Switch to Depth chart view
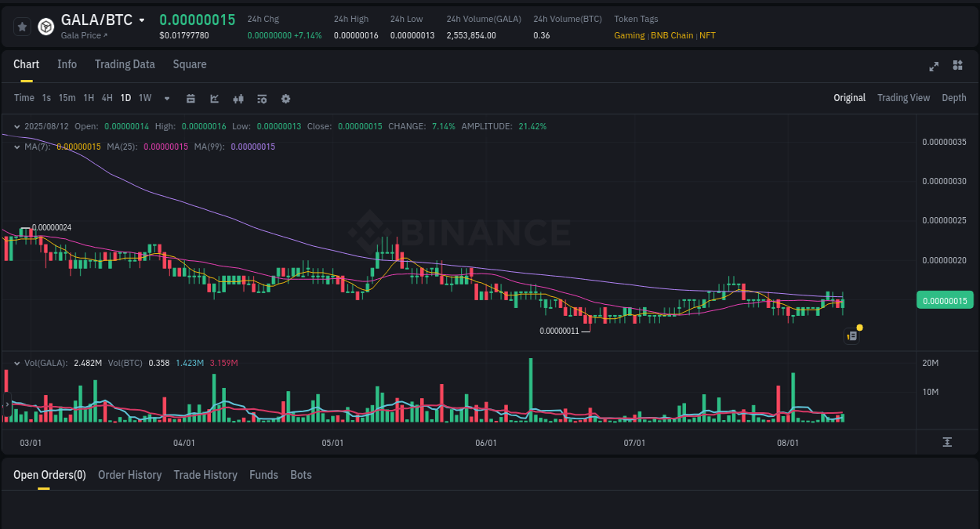 tap(954, 98)
